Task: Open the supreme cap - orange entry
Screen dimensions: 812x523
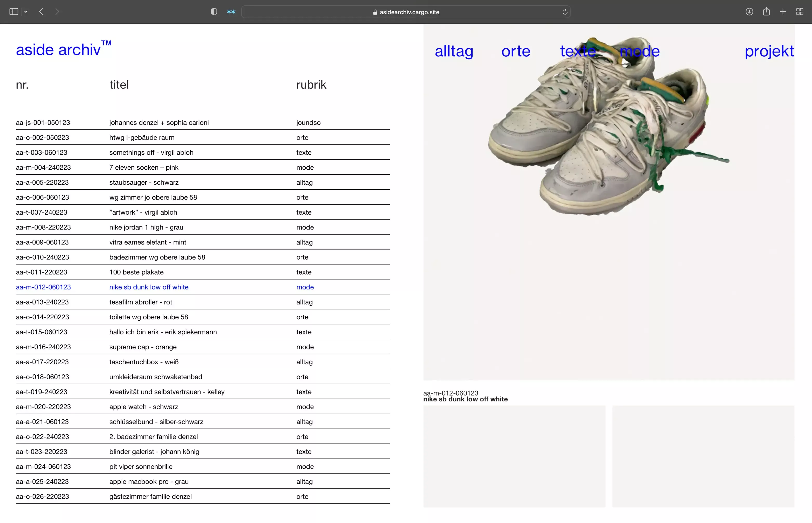Action: pos(143,347)
